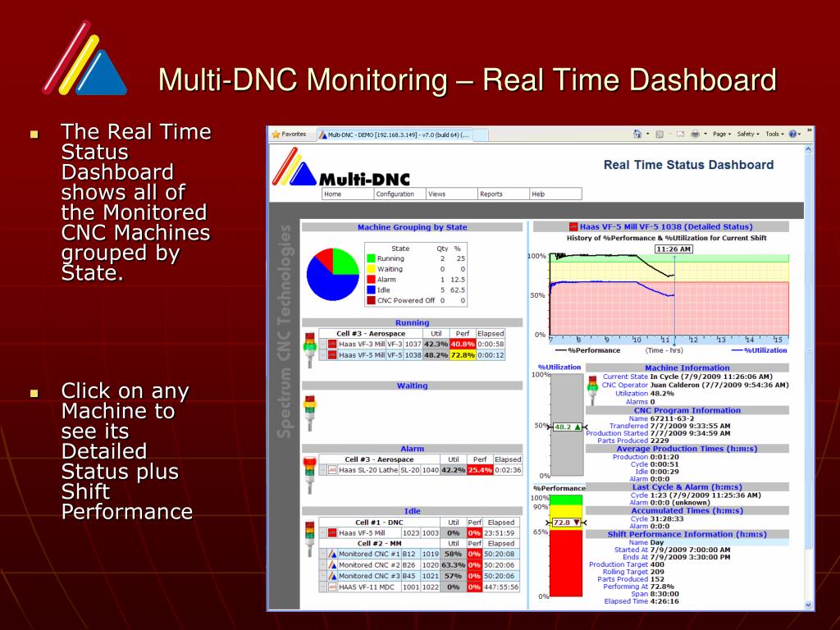
Task: Click the Haas icon in Detailed Status header
Action: pos(573,226)
